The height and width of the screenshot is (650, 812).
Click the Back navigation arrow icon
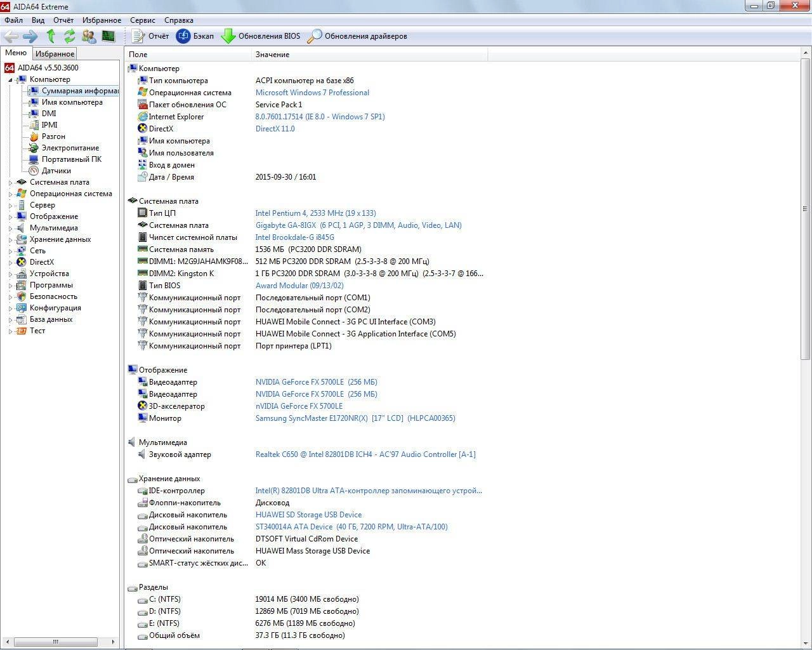click(x=11, y=36)
